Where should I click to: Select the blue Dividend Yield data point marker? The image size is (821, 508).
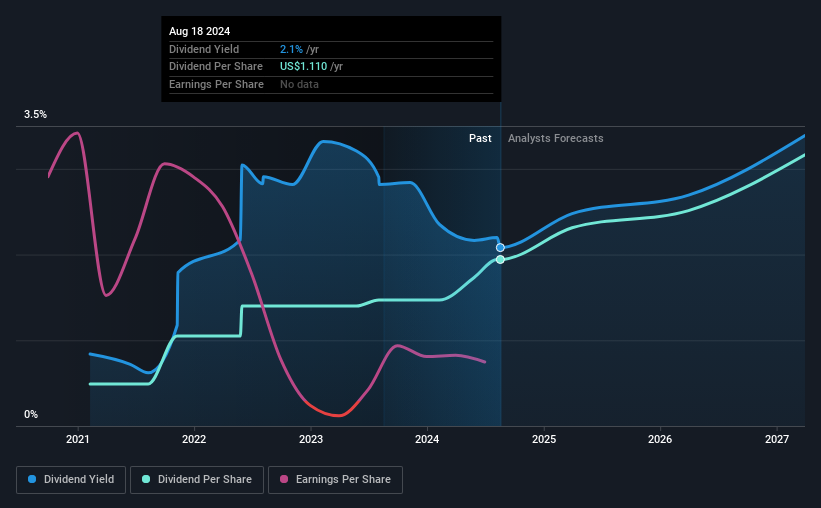(x=500, y=248)
